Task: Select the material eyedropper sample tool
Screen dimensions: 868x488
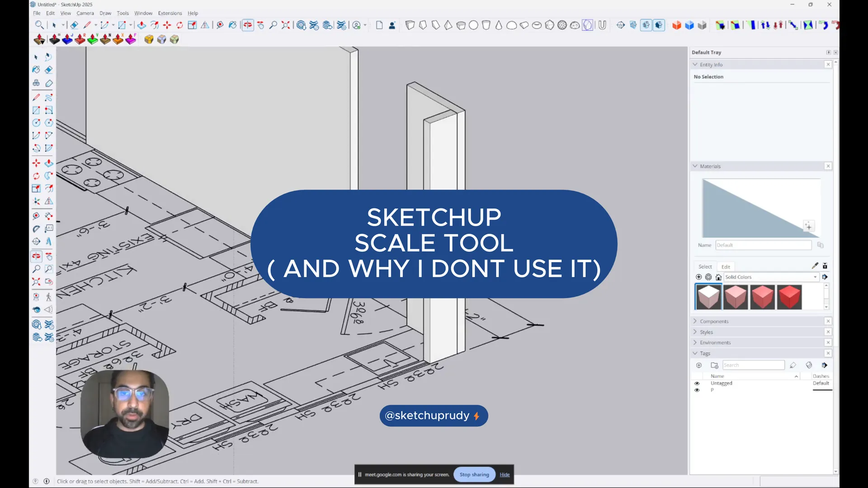Action: coord(815,266)
